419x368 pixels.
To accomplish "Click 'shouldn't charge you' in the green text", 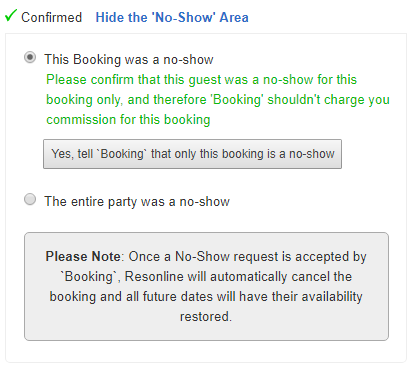I will [x=328, y=100].
